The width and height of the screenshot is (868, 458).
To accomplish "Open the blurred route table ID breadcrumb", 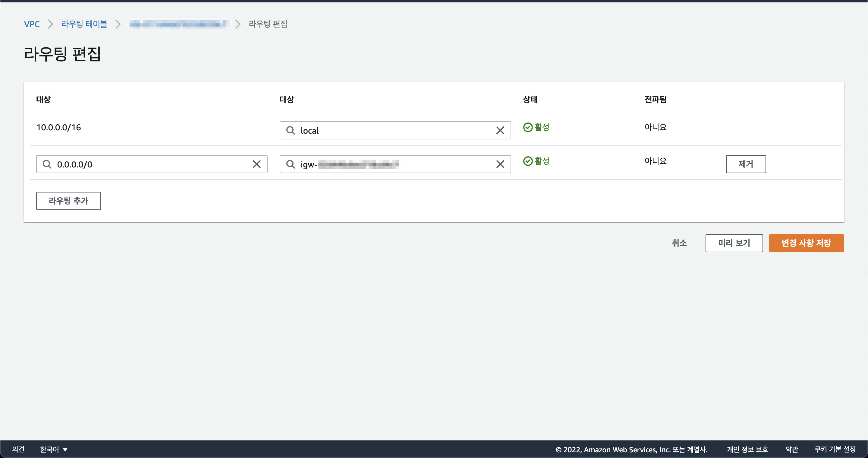I will [179, 24].
